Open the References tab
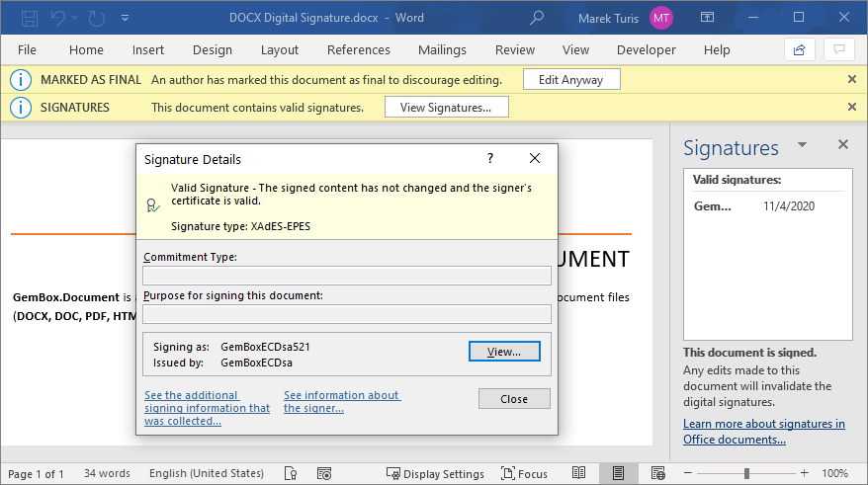868x485 pixels. point(358,49)
